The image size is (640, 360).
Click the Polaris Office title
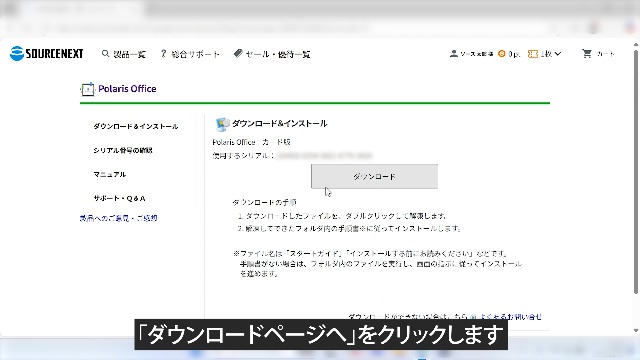(x=127, y=89)
